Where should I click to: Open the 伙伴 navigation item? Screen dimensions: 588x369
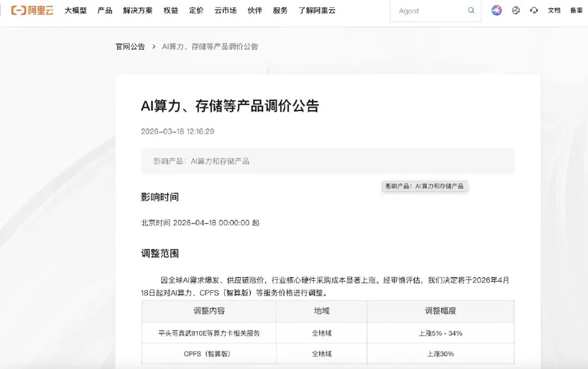point(255,10)
